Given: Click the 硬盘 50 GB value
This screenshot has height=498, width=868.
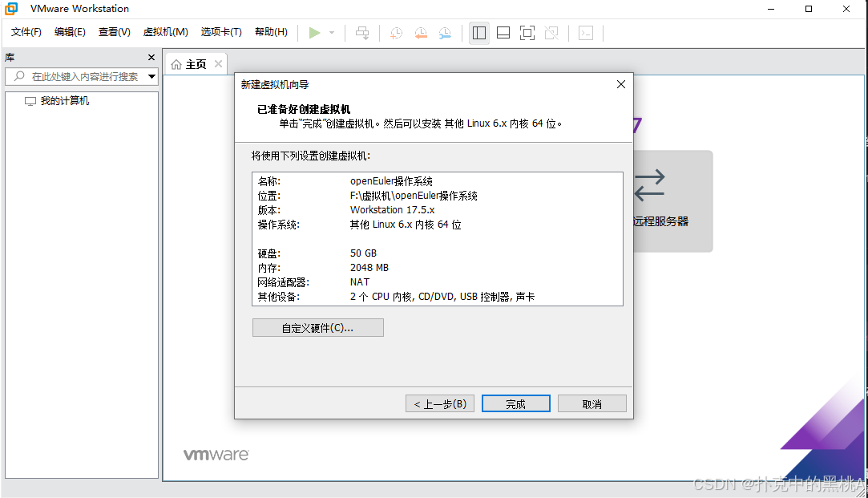Looking at the screenshot, I should [363, 253].
